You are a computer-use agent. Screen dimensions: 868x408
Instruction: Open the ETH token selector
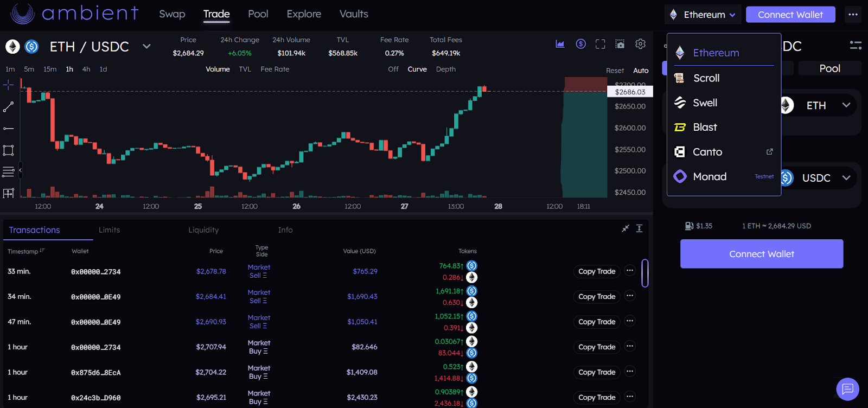click(818, 105)
